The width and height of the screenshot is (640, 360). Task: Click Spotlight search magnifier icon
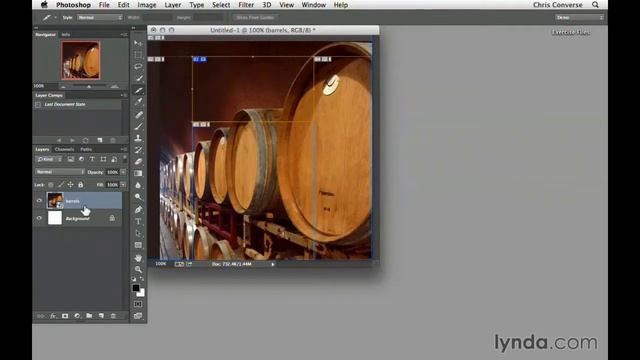pyautogui.click(x=596, y=5)
